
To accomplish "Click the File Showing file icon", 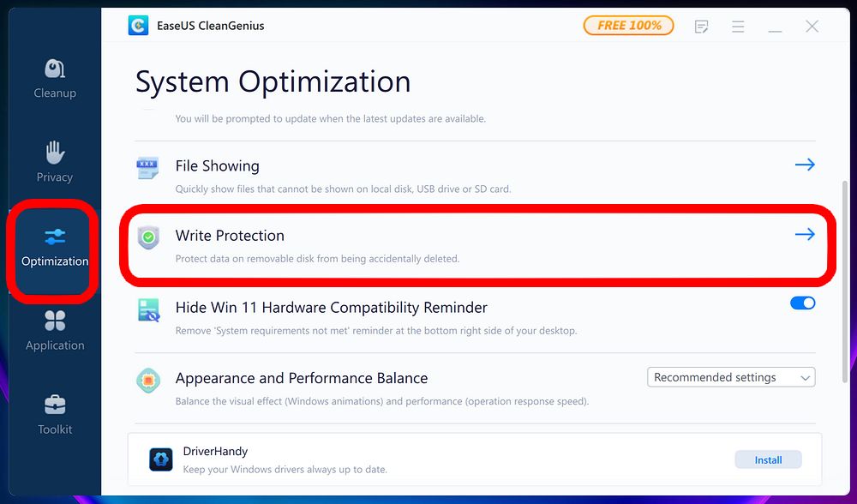I will coord(148,167).
